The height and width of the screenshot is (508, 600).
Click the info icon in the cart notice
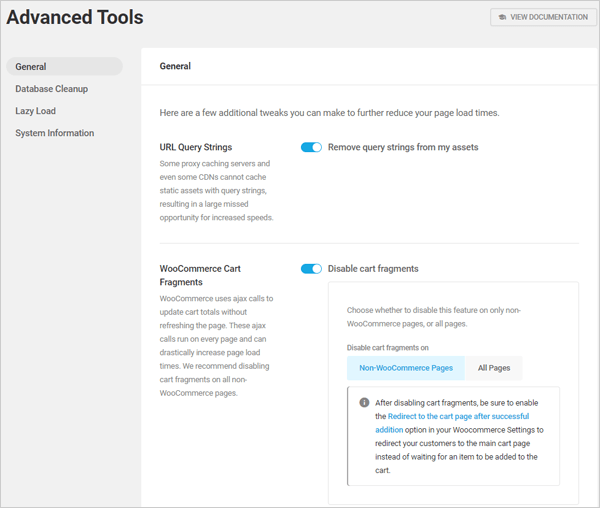click(364, 402)
